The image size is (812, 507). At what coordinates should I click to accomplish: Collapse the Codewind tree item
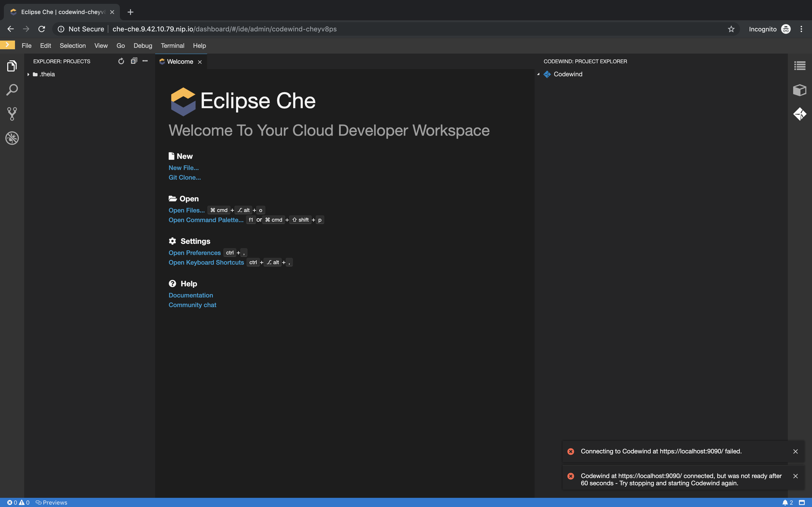538,74
